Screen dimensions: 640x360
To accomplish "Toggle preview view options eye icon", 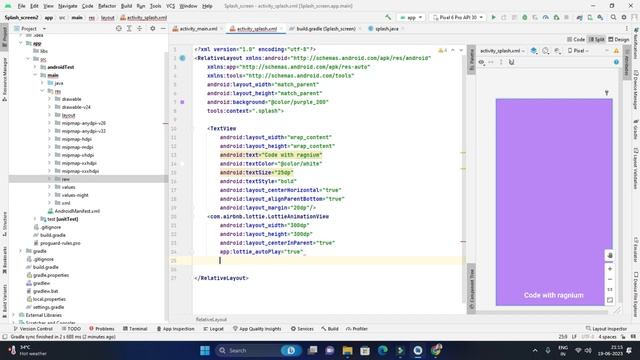I will pos(481,62).
